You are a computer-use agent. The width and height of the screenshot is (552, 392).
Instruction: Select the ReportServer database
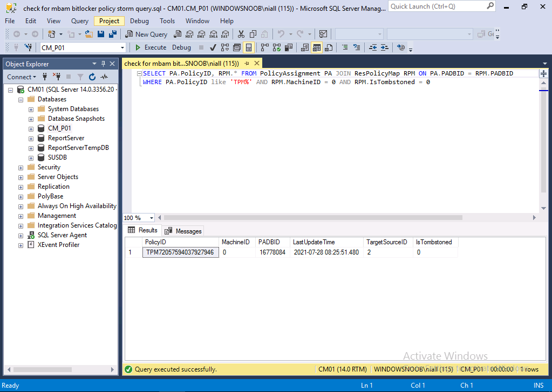click(x=66, y=138)
